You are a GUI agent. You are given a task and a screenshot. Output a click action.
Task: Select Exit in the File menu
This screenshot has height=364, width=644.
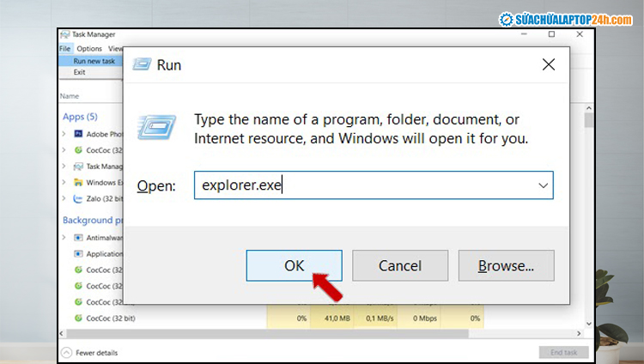coord(80,72)
